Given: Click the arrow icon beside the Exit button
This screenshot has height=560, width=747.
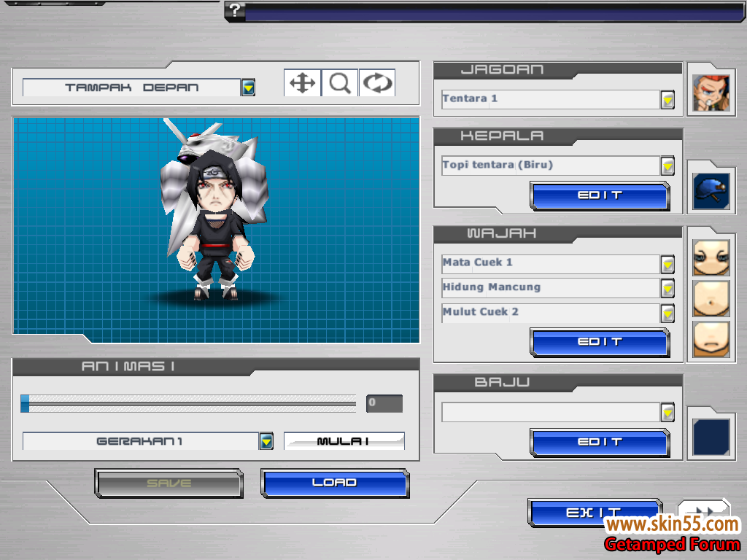Looking at the screenshot, I should (703, 510).
